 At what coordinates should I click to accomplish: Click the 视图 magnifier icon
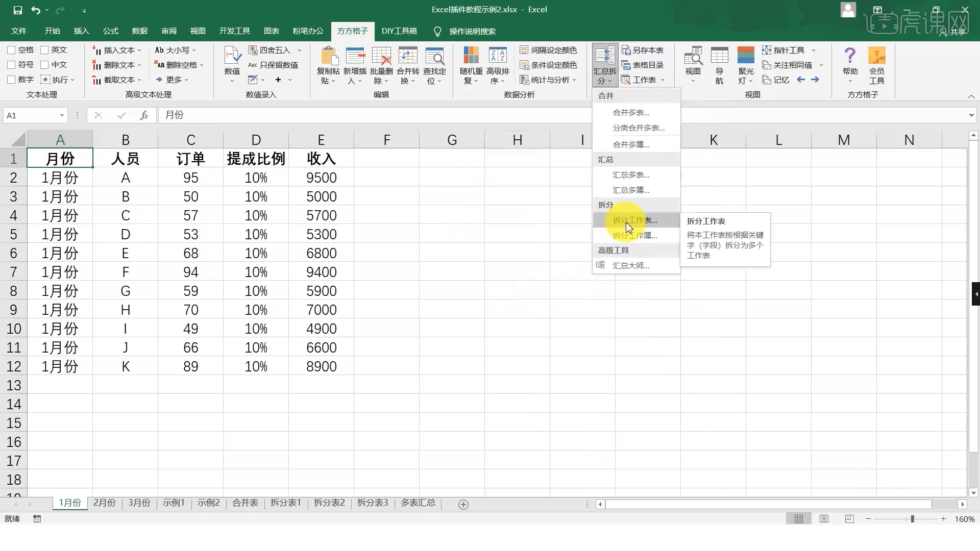point(693,55)
